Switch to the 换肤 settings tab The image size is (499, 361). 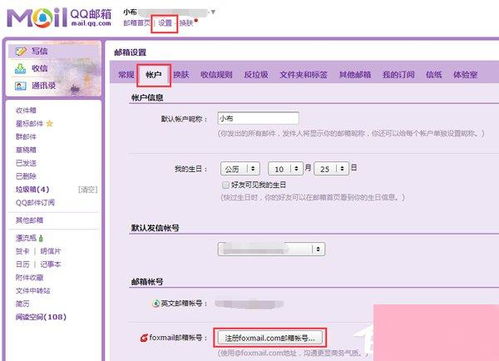(x=181, y=75)
